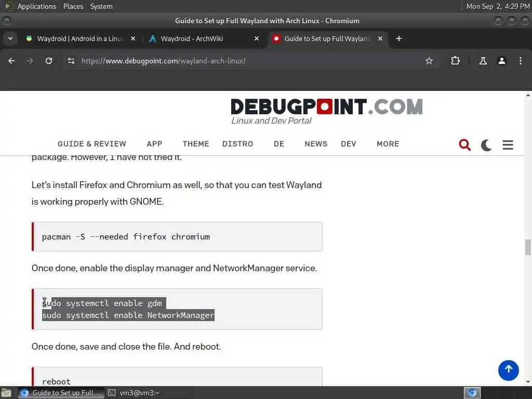Viewport: 532px width, 399px height.
Task: Toggle dark mode with the moon icon
Action: point(486,145)
